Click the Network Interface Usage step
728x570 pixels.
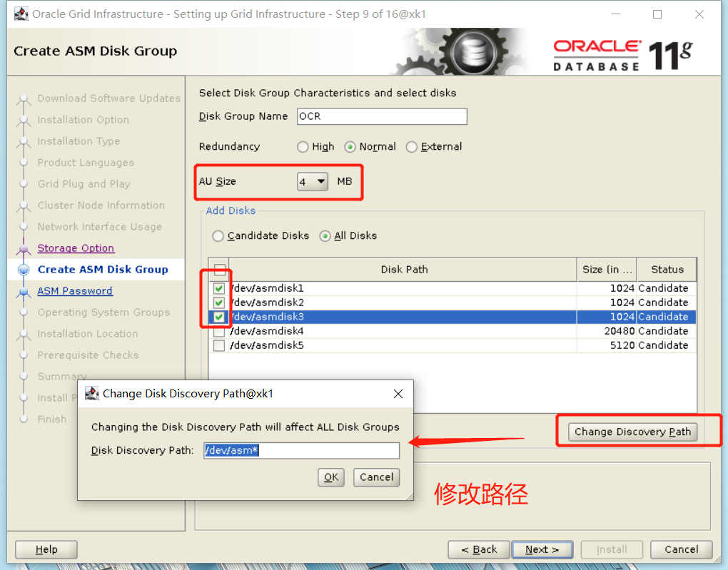(x=100, y=227)
